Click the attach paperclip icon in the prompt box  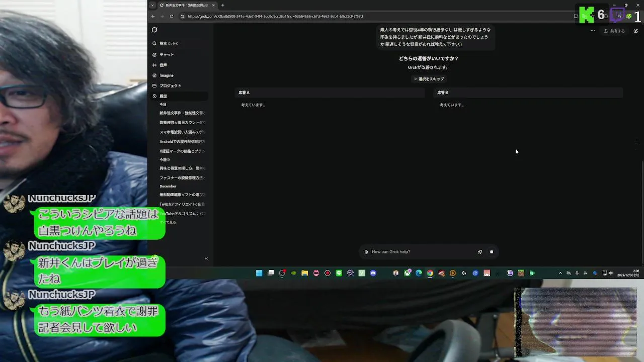point(366,252)
